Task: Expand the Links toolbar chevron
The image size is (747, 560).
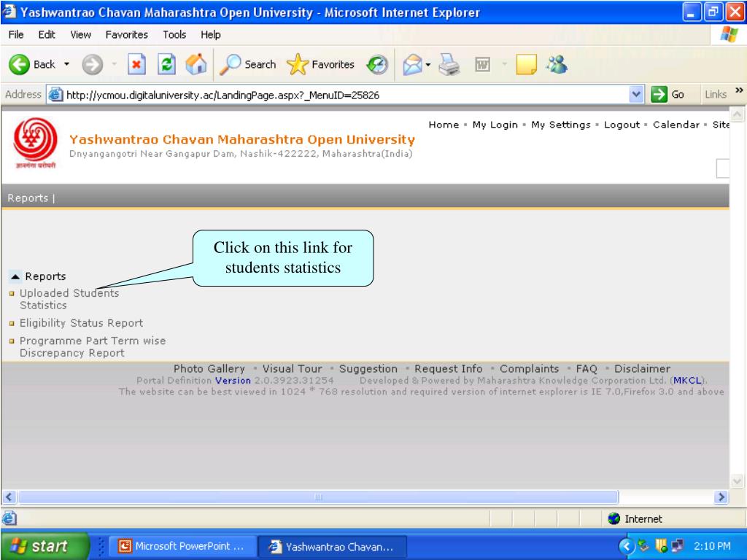Action: click(x=739, y=90)
